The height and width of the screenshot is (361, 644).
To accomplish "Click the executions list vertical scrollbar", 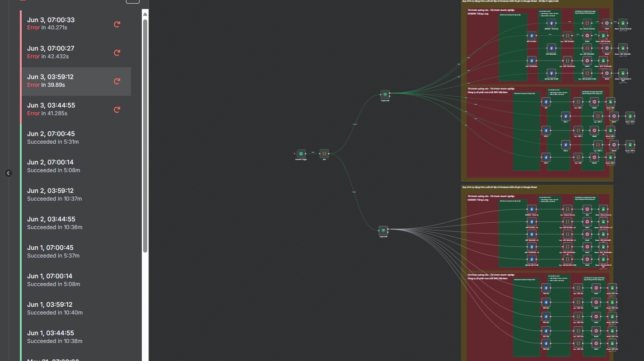I will 145,136.
